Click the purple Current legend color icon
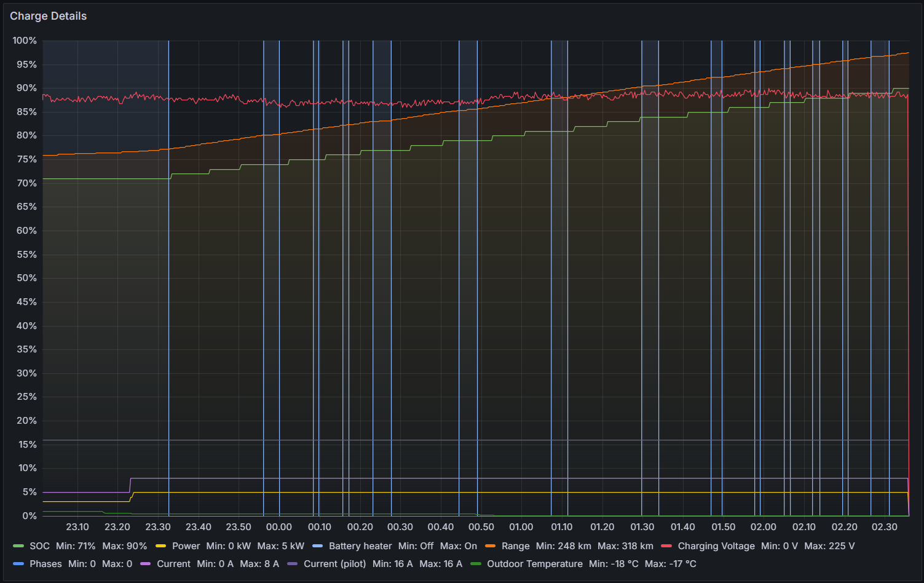 [x=146, y=564]
